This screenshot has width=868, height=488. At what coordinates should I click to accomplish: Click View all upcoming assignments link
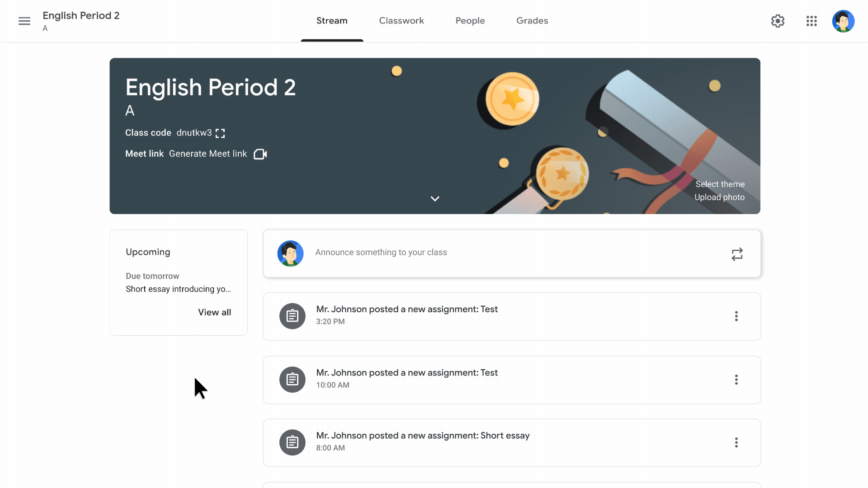coord(215,312)
